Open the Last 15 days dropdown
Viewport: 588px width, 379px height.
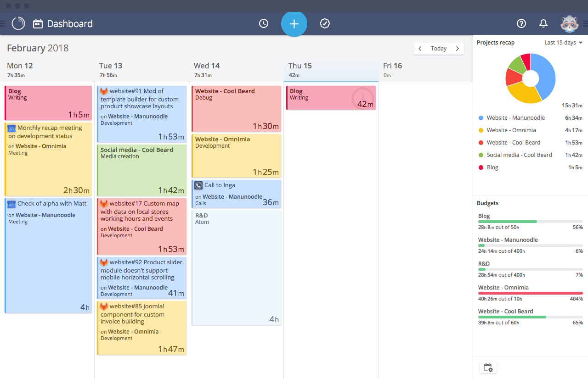click(x=563, y=42)
